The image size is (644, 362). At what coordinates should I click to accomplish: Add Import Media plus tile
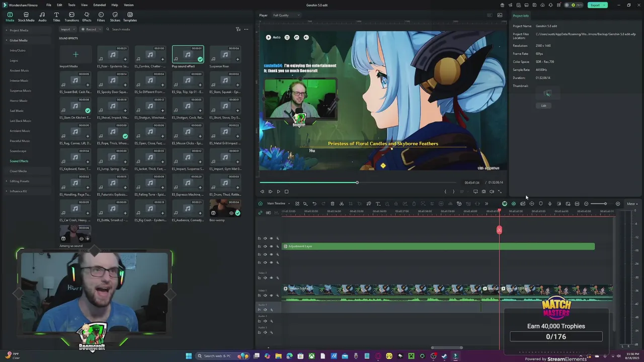(x=75, y=54)
